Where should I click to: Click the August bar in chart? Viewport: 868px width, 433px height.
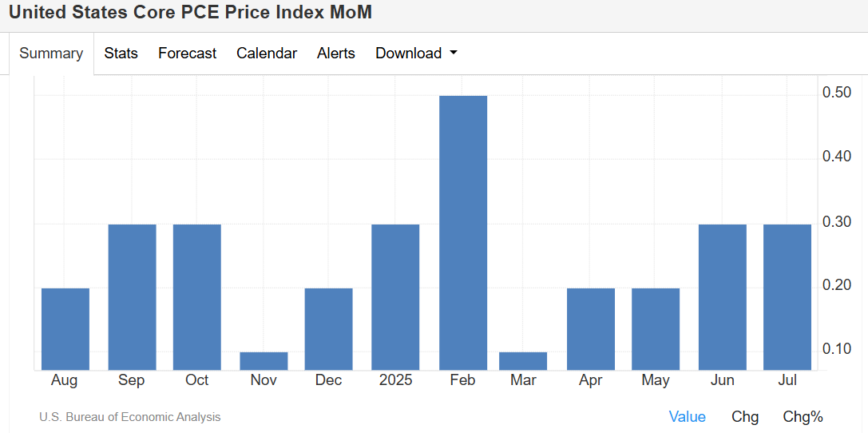click(x=65, y=329)
